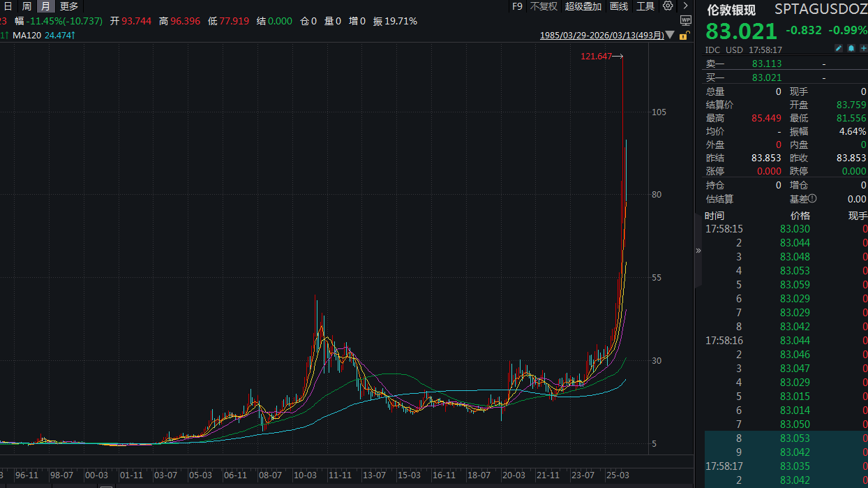Set a price alert with bell icon
Viewport: 868px width, 488px height.
point(851,49)
